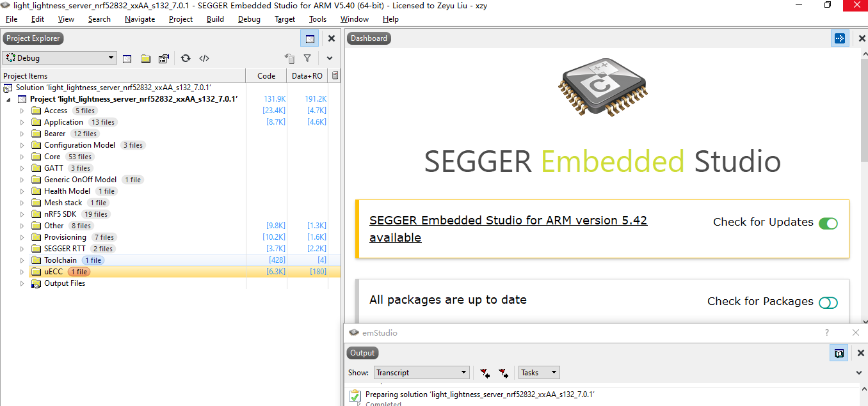Screen dimensions: 868x406
Task: Click the Project Explorer toolbar overflow chevron
Action: coord(330,58)
